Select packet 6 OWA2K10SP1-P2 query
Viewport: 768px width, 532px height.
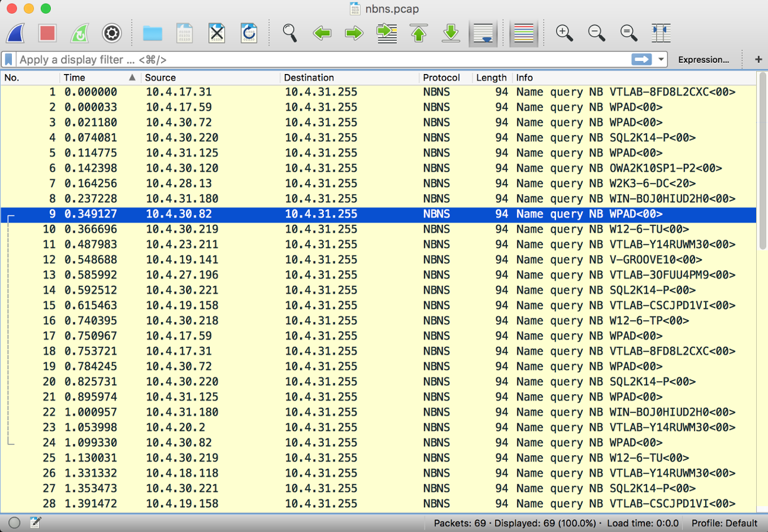coord(378,169)
